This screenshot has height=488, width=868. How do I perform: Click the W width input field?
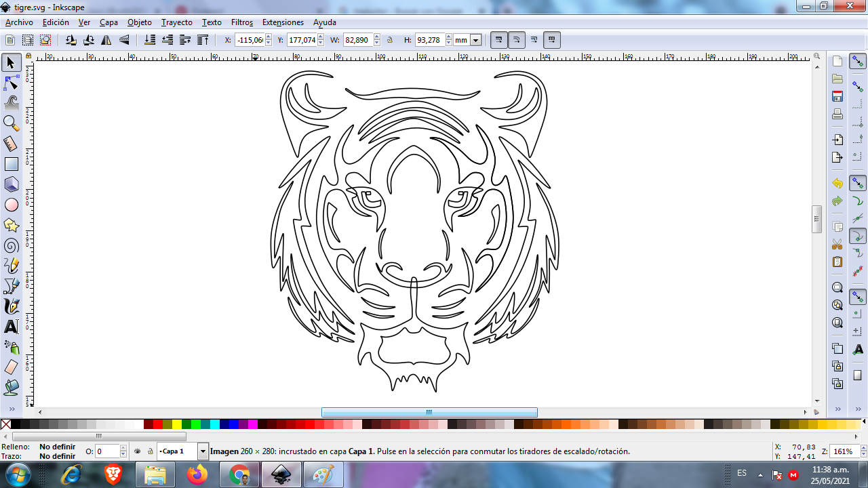[357, 40]
